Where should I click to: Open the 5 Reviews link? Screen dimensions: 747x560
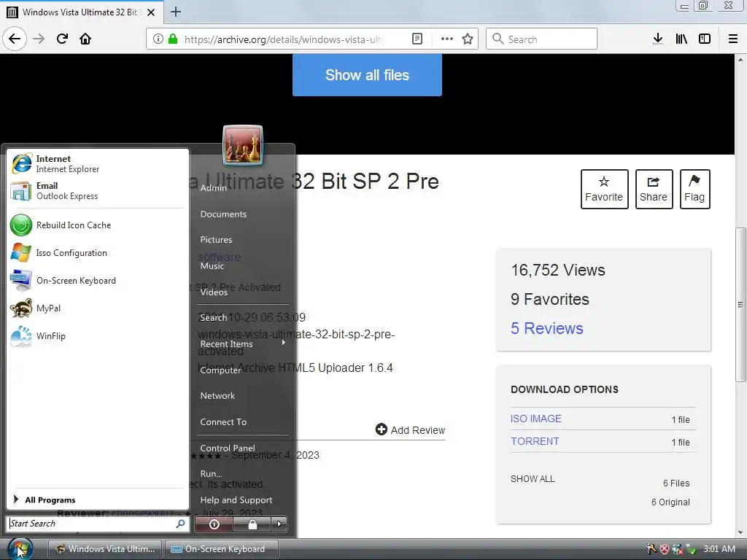(547, 328)
